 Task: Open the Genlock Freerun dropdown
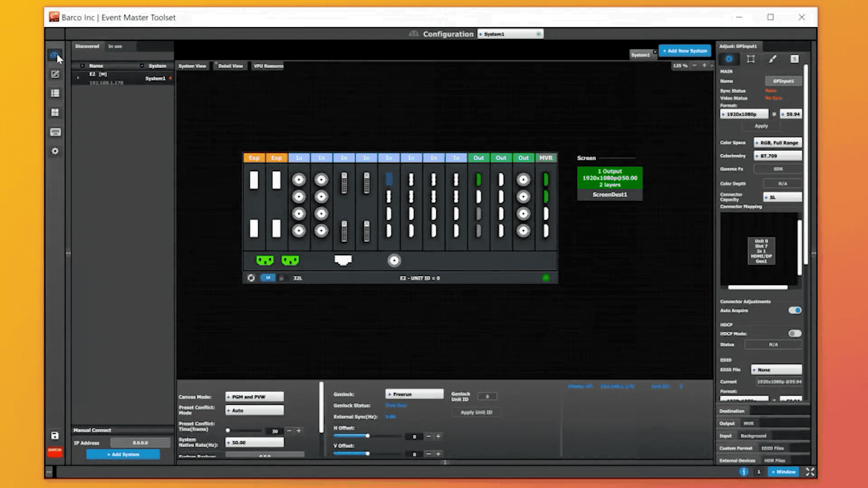414,394
